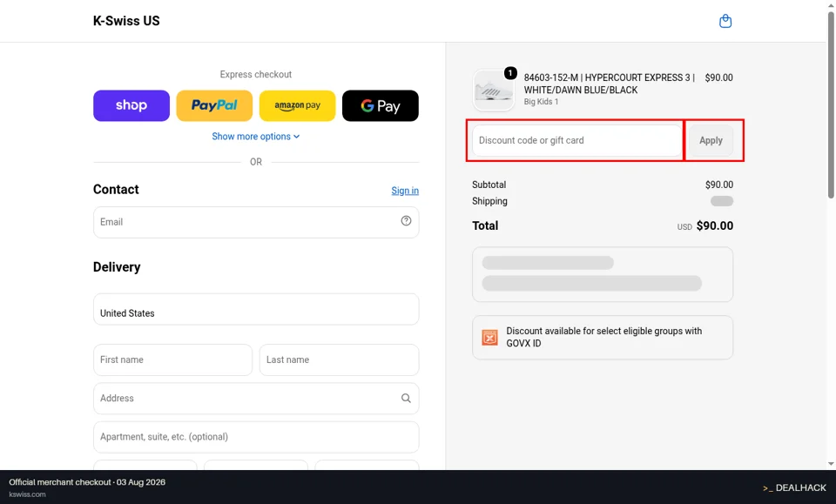Open the United States country dropdown
The image size is (836, 504).
tap(256, 309)
